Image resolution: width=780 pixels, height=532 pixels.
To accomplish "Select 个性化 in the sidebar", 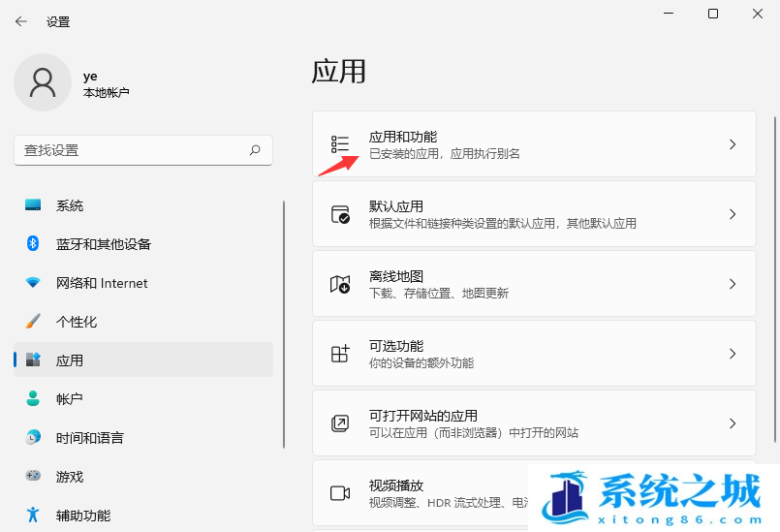I will 143,321.
